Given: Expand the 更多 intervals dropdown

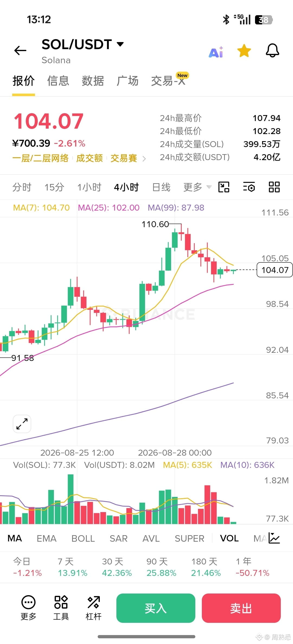Looking at the screenshot, I should [x=197, y=187].
